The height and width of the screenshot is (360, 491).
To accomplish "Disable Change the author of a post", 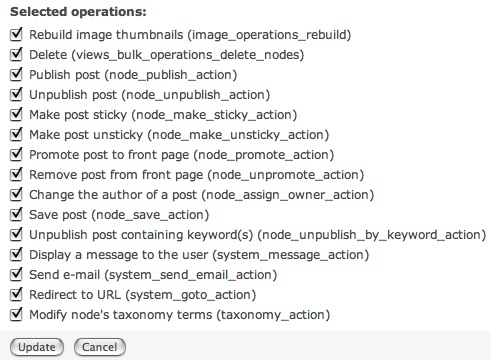I will [x=16, y=195].
